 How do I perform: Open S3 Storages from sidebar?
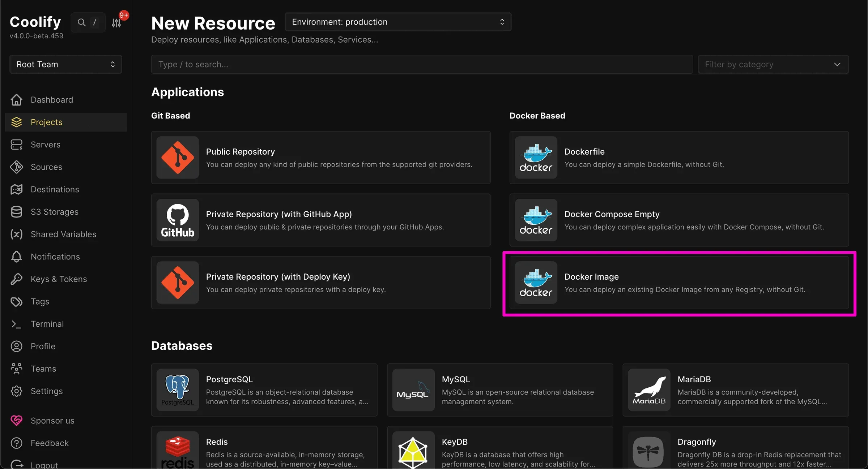pos(54,212)
